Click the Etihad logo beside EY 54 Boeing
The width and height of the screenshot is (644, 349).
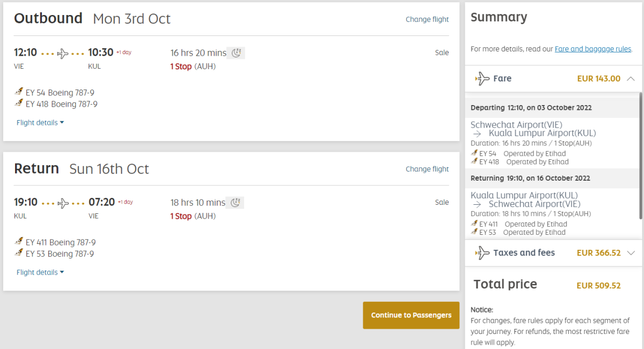19,92
